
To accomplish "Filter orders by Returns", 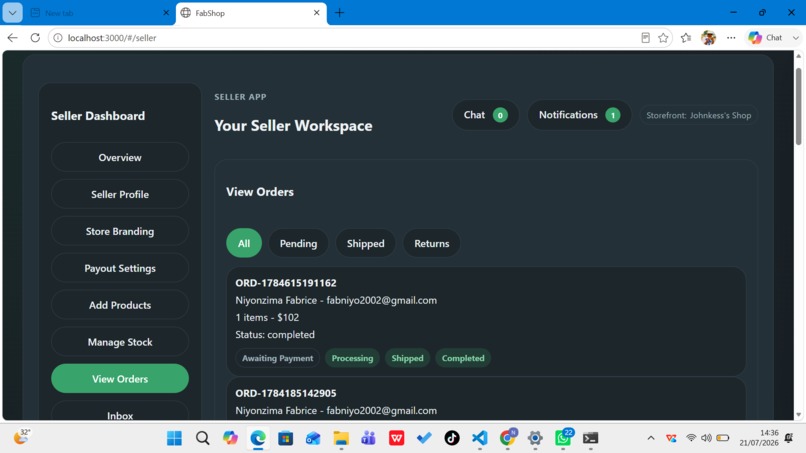I will (432, 243).
